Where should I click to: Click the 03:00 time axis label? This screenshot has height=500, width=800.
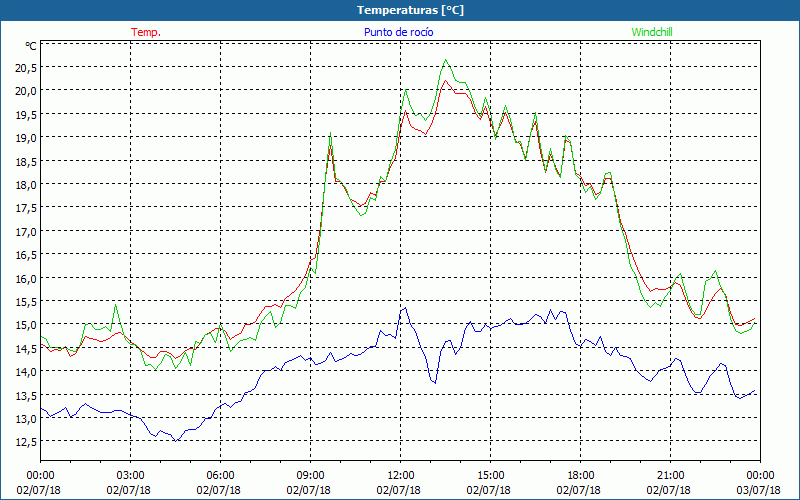click(131, 475)
